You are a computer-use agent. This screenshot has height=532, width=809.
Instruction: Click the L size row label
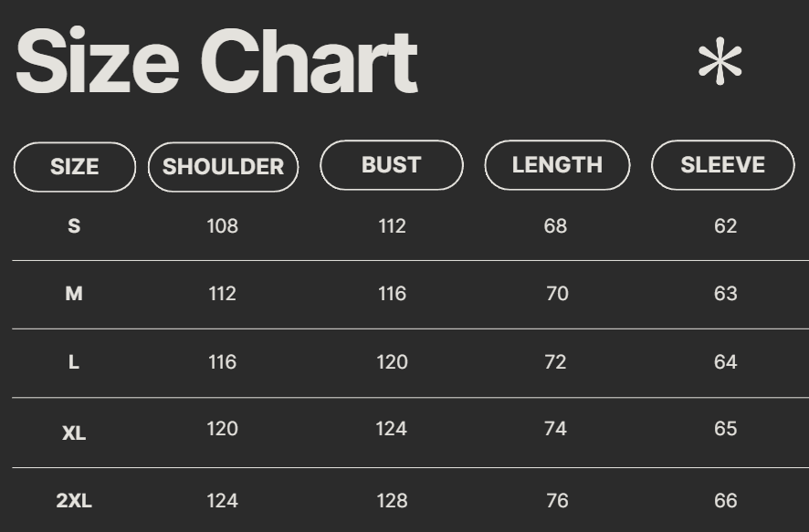74,362
